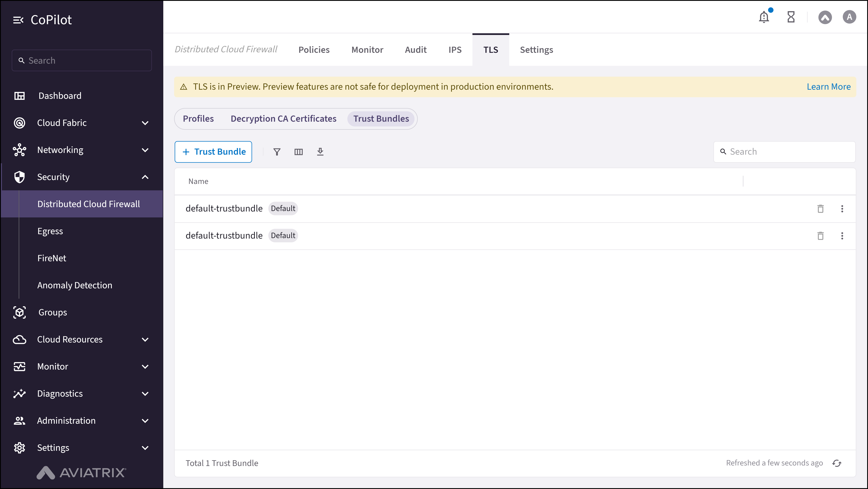Click the + Trust Bundle button
The height and width of the screenshot is (489, 868).
213,152
